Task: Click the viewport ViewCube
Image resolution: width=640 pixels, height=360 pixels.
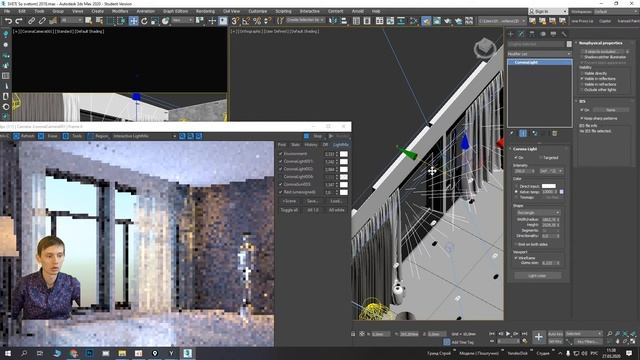Action: [484, 49]
